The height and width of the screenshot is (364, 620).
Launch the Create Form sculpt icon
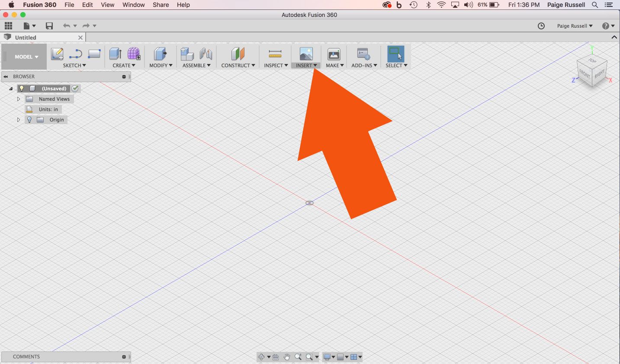click(134, 54)
